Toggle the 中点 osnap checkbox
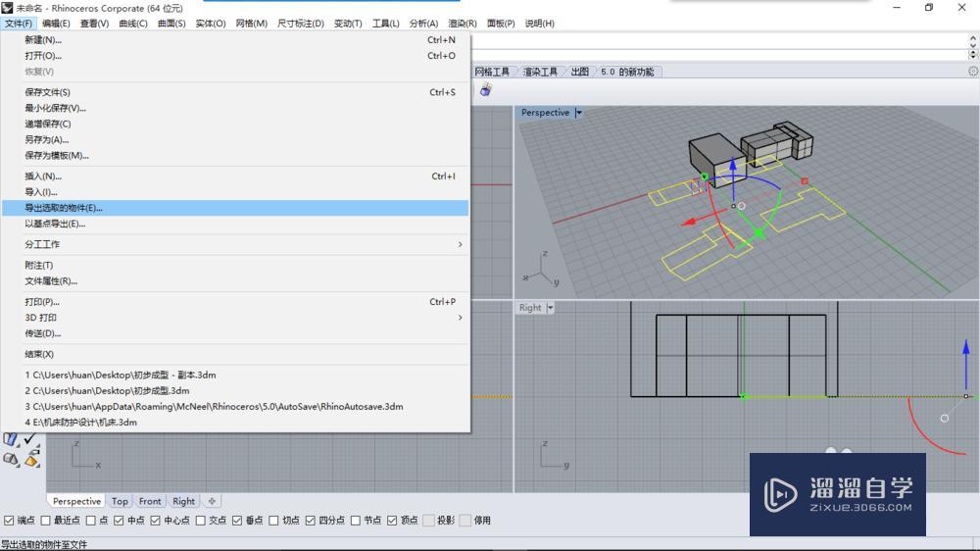 [119, 521]
